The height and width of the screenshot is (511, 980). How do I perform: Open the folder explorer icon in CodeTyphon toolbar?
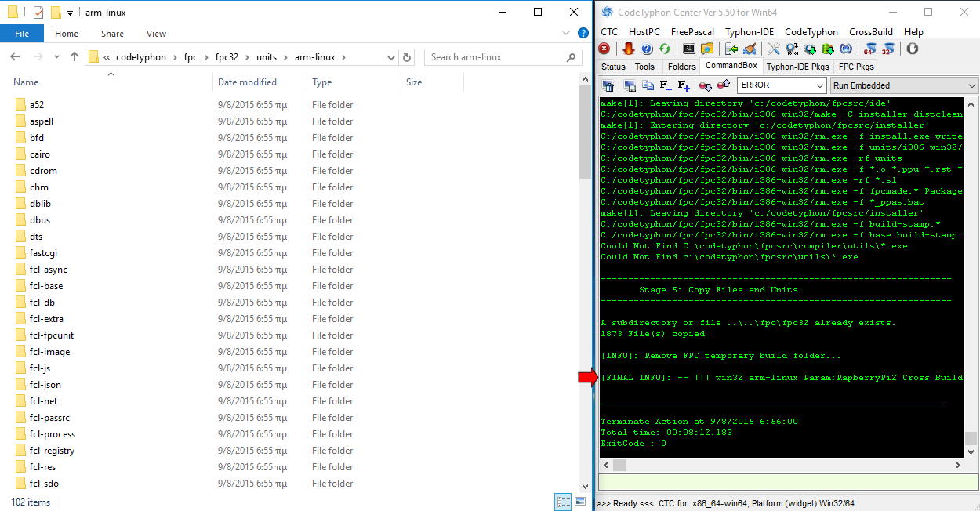coord(707,49)
